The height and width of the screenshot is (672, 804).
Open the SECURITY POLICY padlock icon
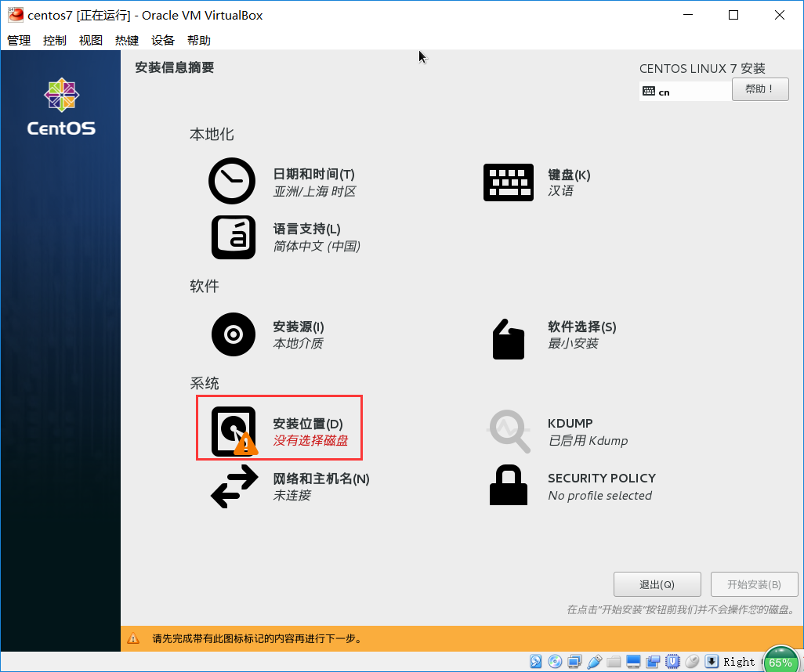(x=508, y=484)
